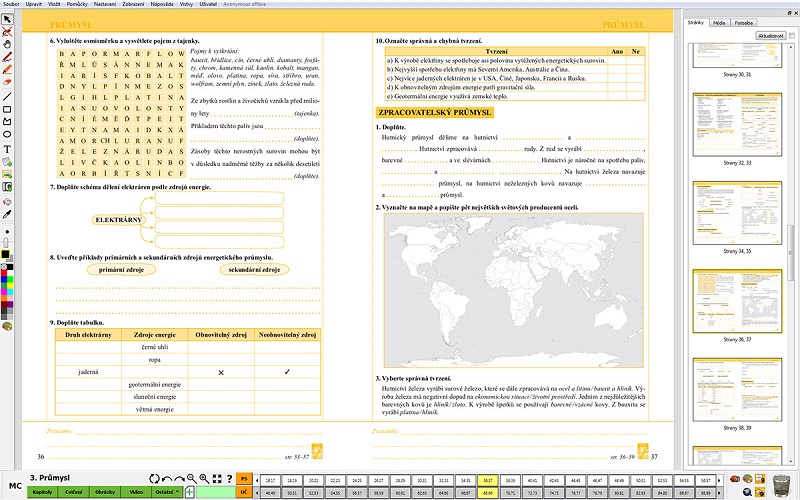Image resolution: width=800 pixels, height=500 pixels.
Task: Select the hand pan tool
Action: coord(7,44)
